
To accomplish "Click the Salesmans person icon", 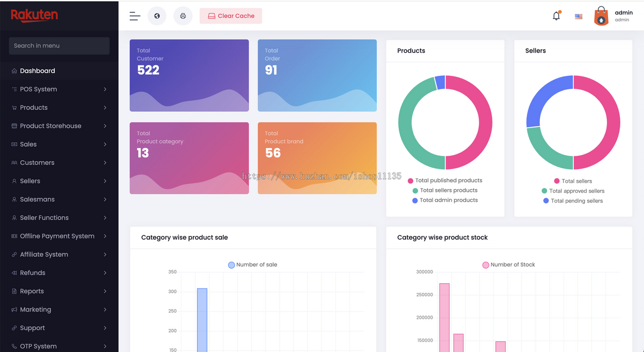I will (14, 199).
